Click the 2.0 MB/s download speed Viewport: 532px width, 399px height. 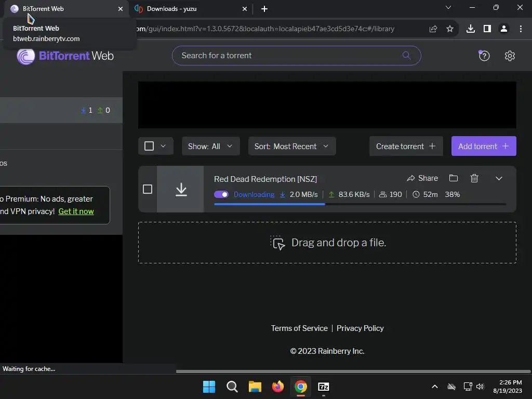[x=303, y=194]
